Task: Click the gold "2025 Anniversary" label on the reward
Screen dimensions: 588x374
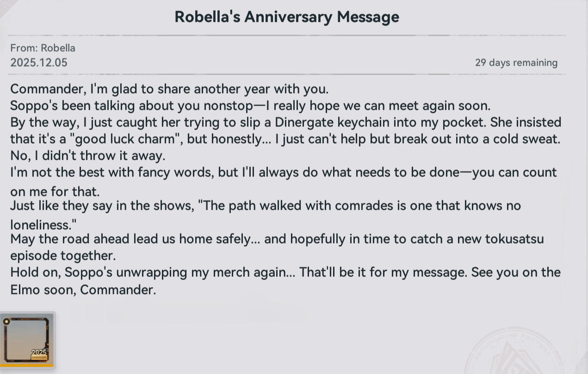Action: [x=40, y=355]
